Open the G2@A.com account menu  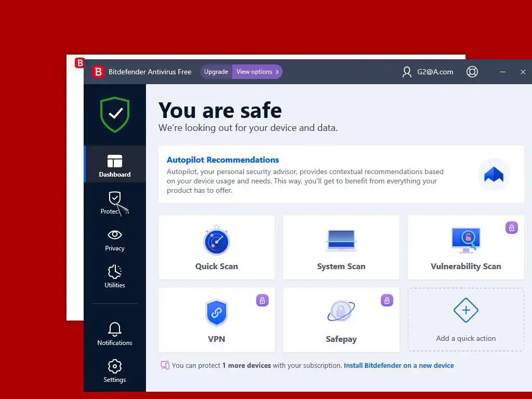(x=428, y=72)
